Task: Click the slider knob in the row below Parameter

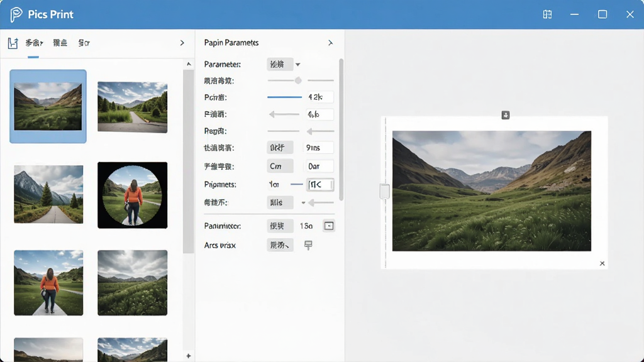Action: (x=298, y=80)
